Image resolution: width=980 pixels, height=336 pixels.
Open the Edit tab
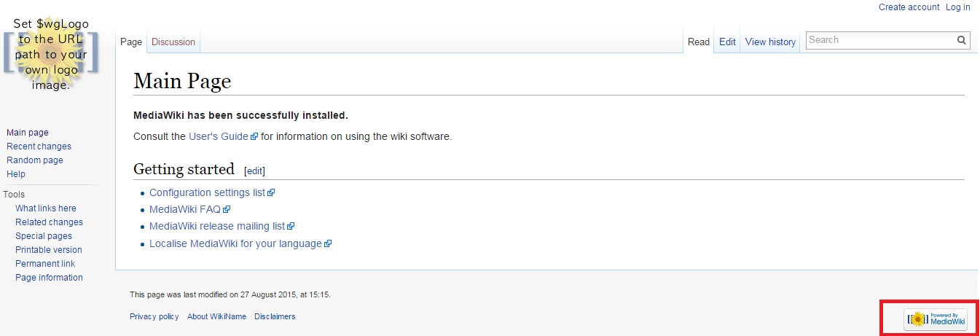727,42
